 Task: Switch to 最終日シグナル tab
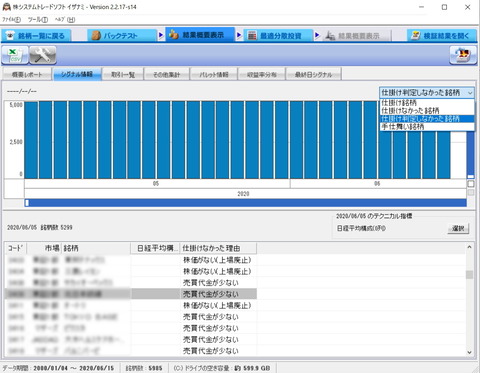pos(313,74)
